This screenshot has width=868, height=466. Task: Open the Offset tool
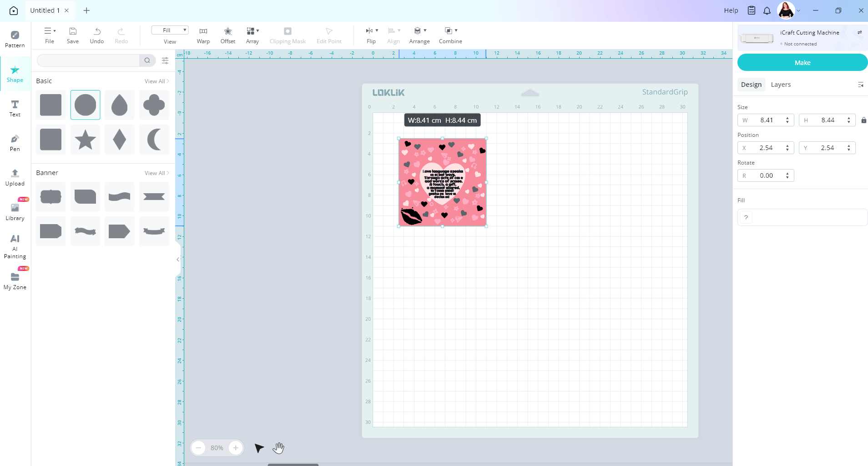227,35
